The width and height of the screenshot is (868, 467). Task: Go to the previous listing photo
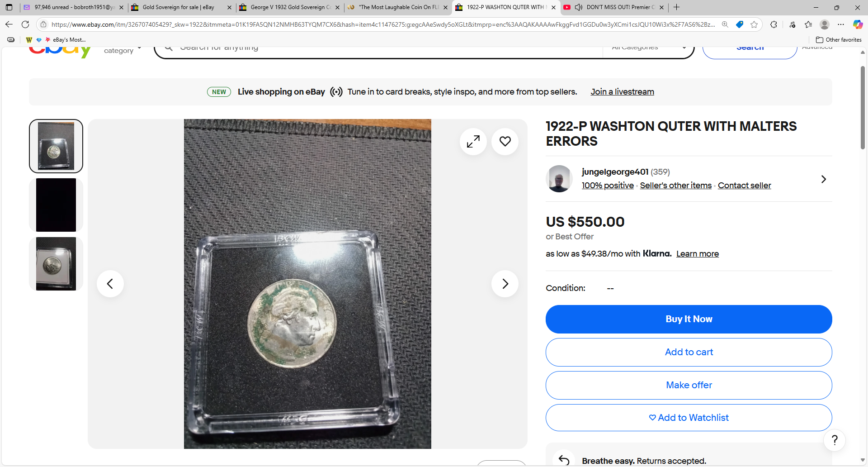tap(110, 284)
